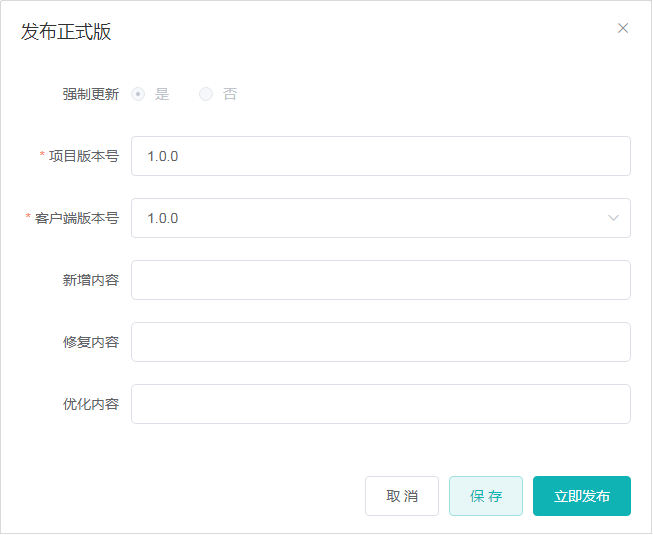
Task: Select the 是 radio button for 强制更新
Action: click(138, 94)
